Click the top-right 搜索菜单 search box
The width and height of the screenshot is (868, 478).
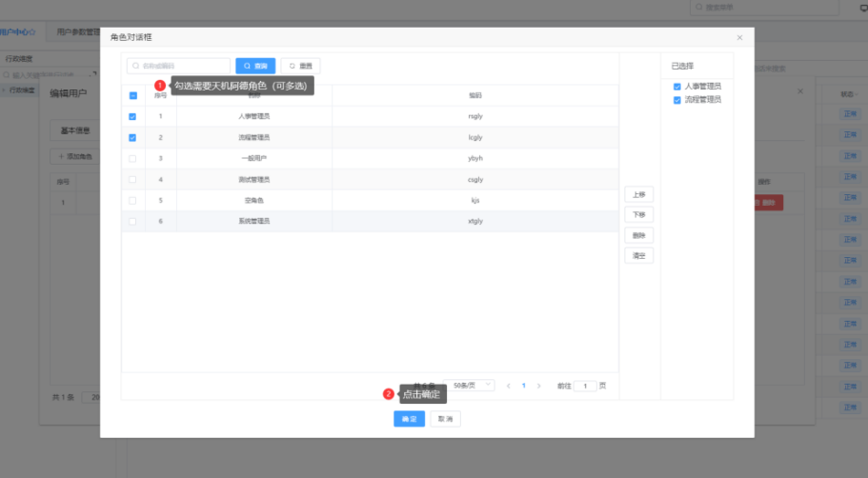click(764, 8)
